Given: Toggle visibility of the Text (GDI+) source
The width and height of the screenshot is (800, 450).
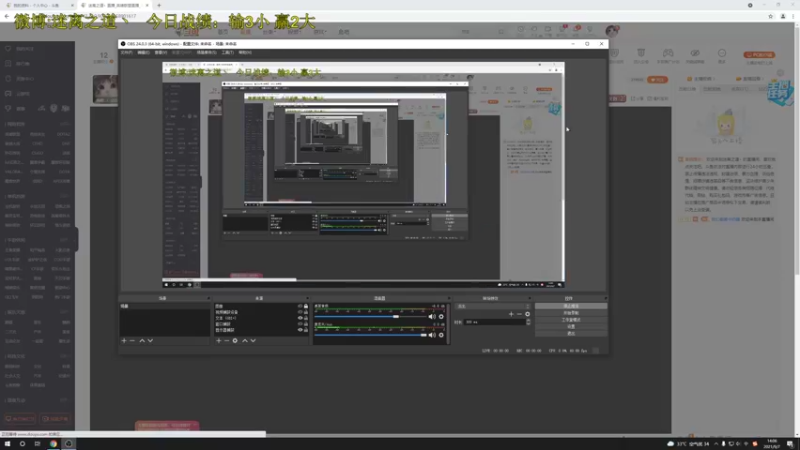Looking at the screenshot, I should click(300, 318).
